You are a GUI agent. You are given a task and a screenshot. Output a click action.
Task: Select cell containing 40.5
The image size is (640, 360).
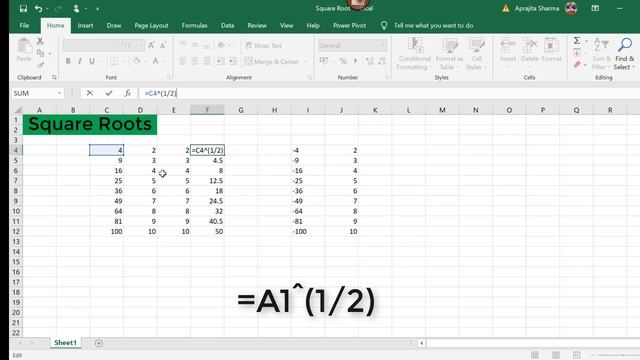207,221
